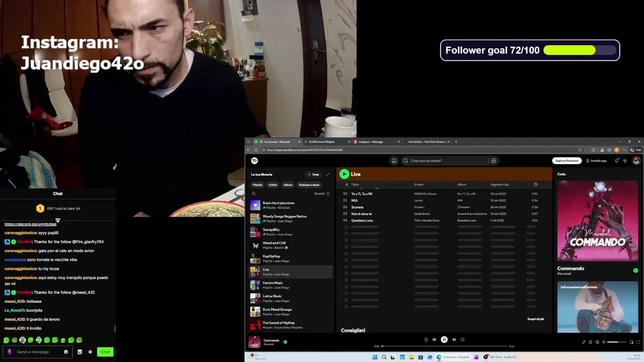Filter the library by Podcast e show

tap(309, 185)
